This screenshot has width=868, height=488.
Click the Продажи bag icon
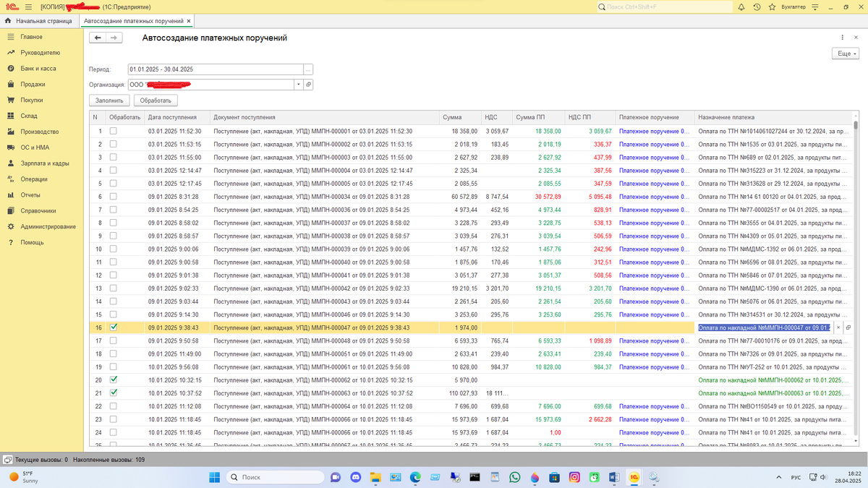tap(11, 85)
